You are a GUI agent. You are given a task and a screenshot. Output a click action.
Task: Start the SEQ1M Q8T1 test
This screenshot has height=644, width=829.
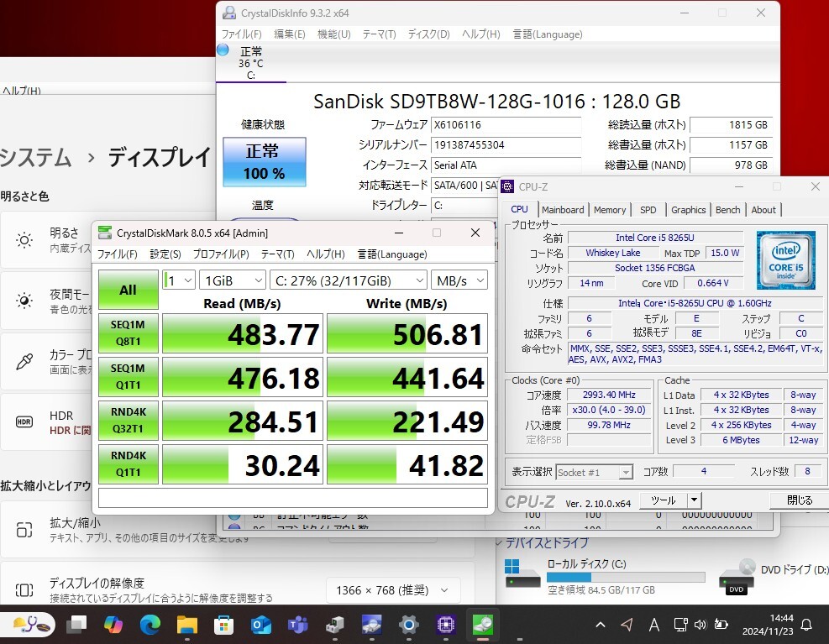coord(128,333)
